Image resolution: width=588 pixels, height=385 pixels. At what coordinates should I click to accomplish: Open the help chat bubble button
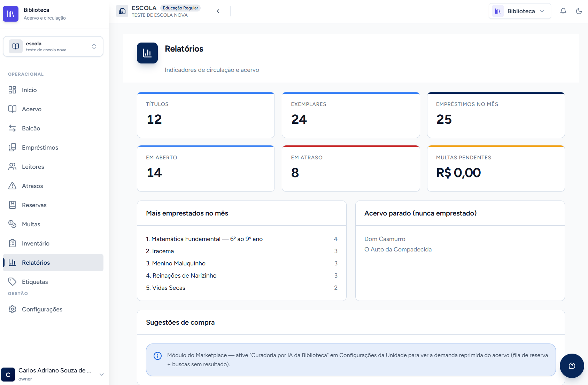pos(572,366)
